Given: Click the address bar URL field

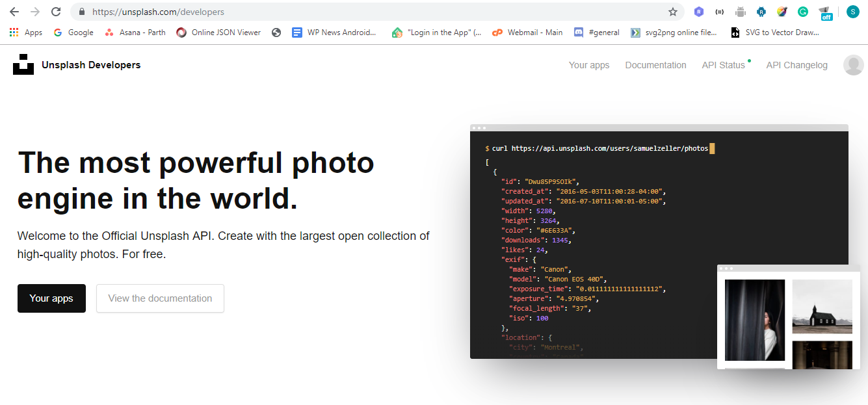Looking at the screenshot, I should 377,12.
